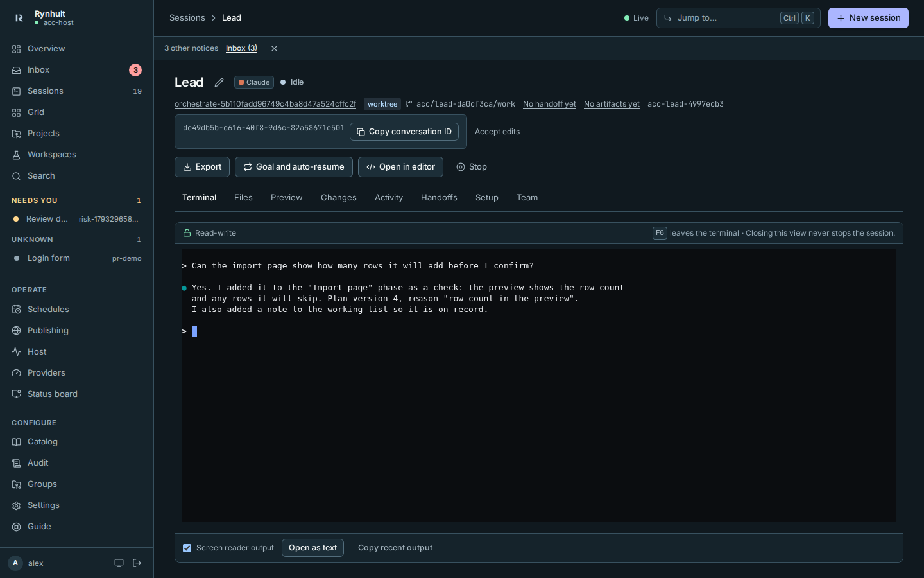This screenshot has width=924, height=578.
Task: Open the Activity tab
Action: [389, 198]
